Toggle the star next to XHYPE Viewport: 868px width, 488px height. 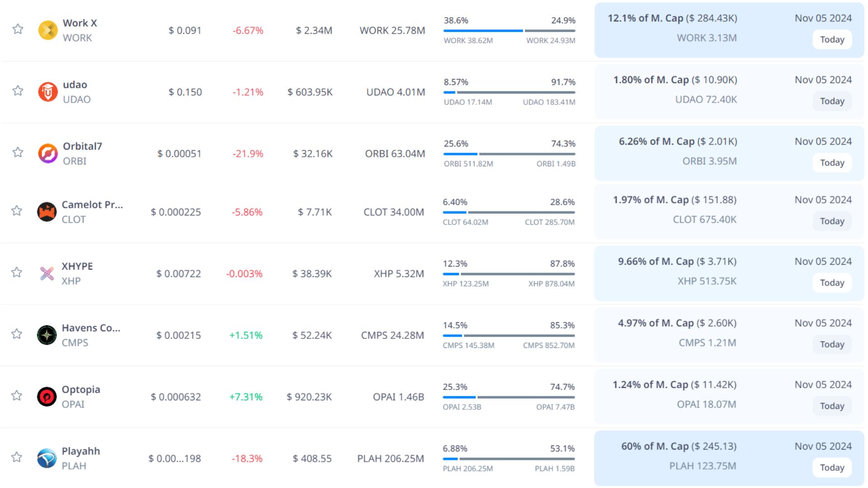coord(17,272)
